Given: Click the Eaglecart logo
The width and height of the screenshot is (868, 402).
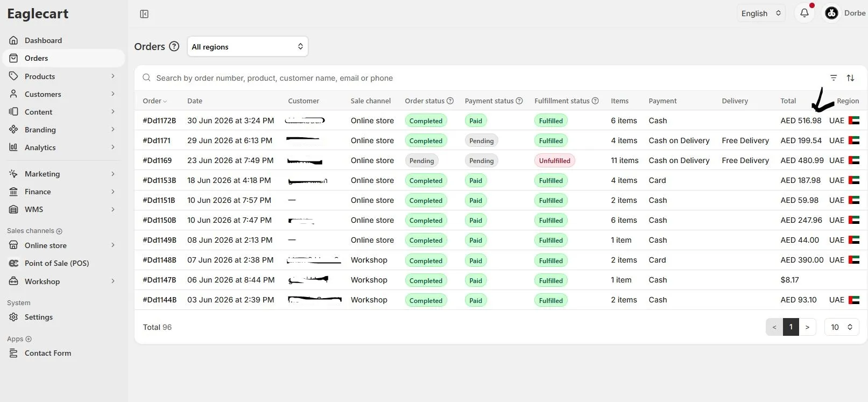Looking at the screenshot, I should (38, 14).
